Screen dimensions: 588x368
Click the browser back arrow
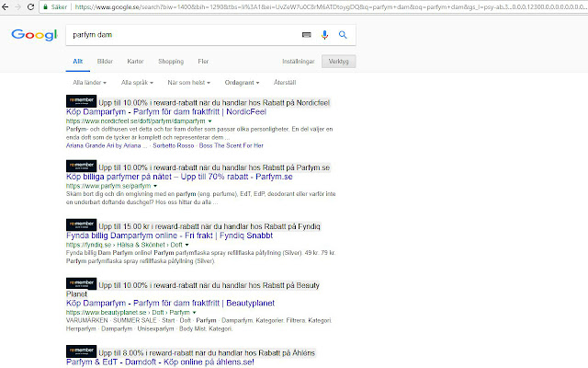(x=6, y=6)
